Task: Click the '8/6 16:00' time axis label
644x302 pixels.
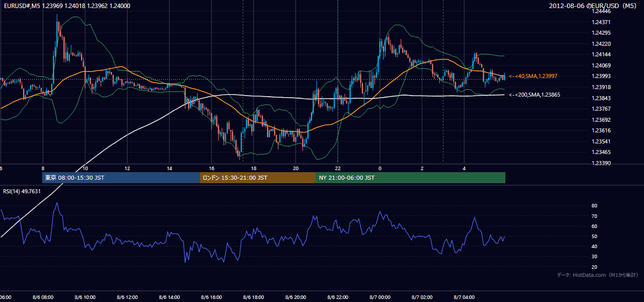Action: click(212, 297)
